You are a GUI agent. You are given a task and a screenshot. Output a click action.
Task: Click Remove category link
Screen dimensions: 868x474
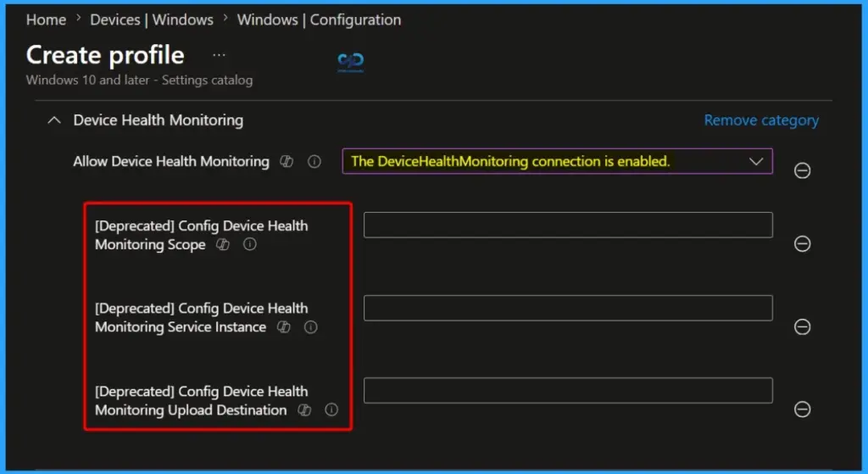tap(761, 120)
